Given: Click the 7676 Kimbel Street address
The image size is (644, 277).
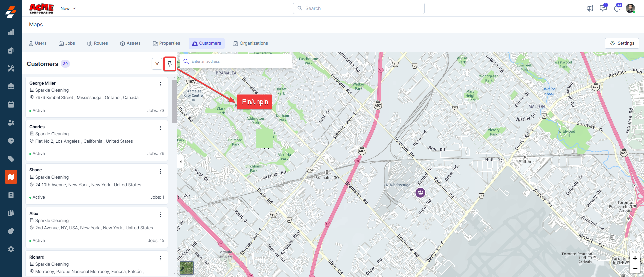Looking at the screenshot, I should 87,98.
